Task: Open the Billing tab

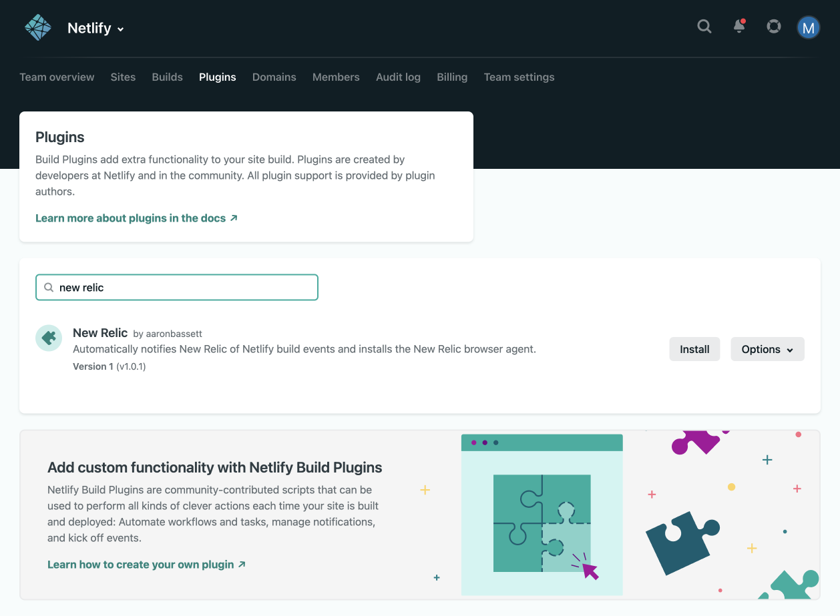Action: pyautogui.click(x=452, y=77)
